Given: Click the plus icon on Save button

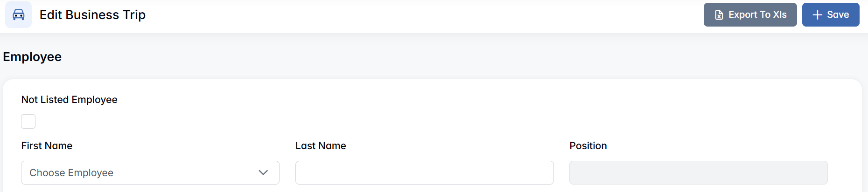Looking at the screenshot, I should tap(817, 15).
